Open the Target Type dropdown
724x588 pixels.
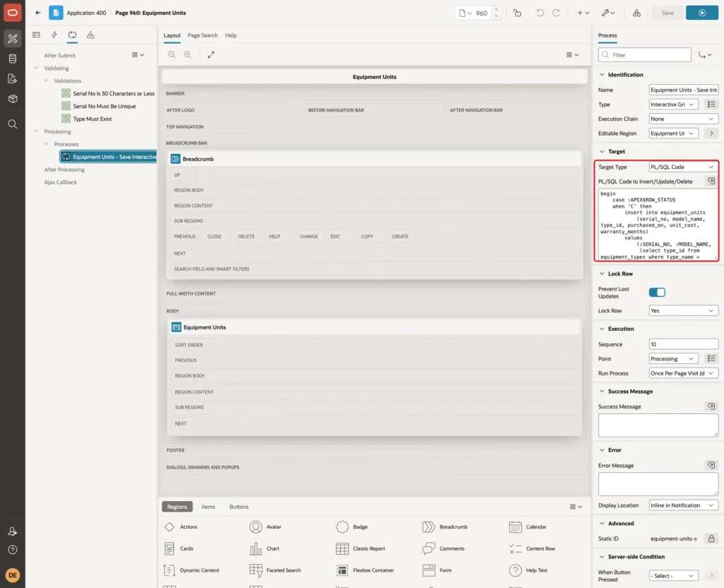[x=683, y=167]
